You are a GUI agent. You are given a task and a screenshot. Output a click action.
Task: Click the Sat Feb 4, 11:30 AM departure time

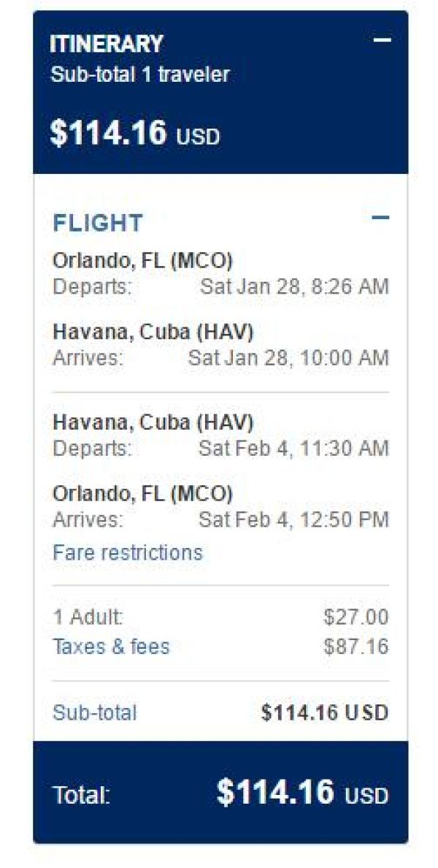pyautogui.click(x=293, y=448)
